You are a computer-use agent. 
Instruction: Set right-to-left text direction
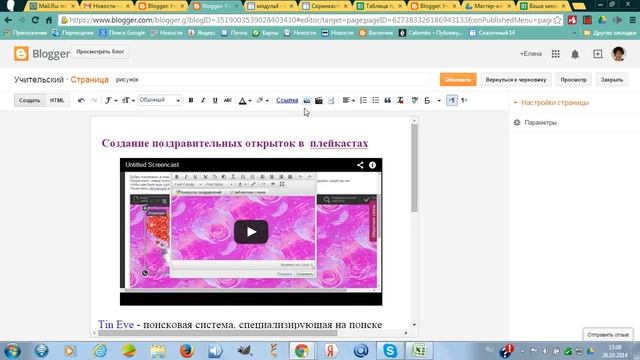point(464,100)
